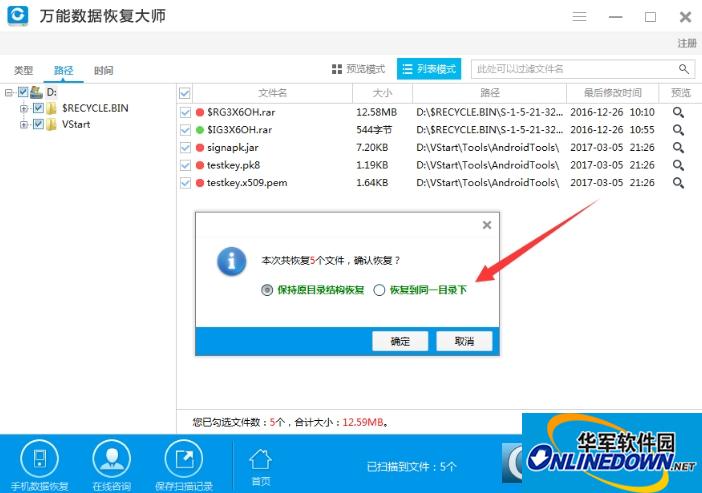Select the signapk.jar file name
702x493 pixels.
[232, 147]
